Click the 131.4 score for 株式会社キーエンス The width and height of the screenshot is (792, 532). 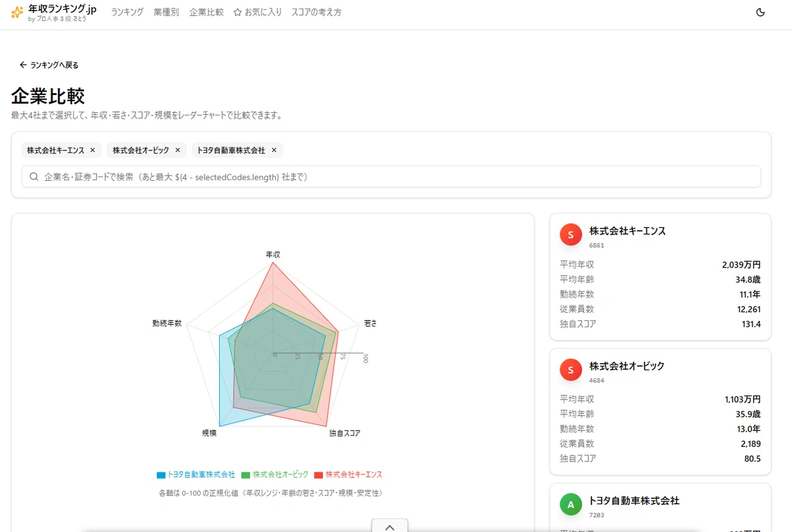tap(751, 324)
